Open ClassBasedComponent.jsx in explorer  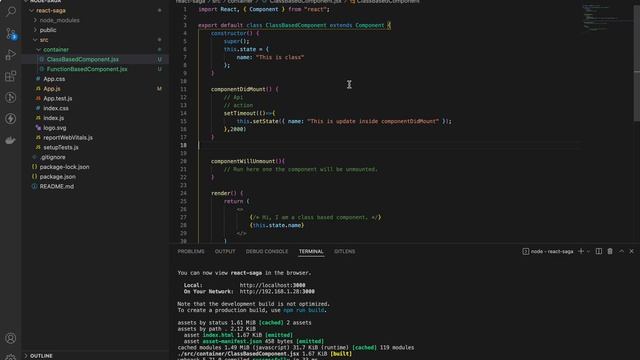82,59
